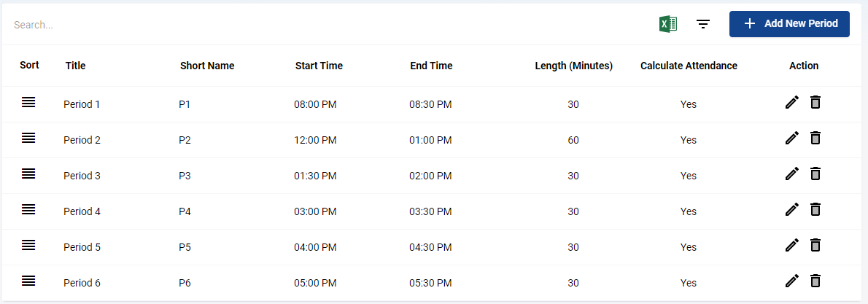Export the period list to Excel
Screen dimensions: 868x304
[668, 24]
